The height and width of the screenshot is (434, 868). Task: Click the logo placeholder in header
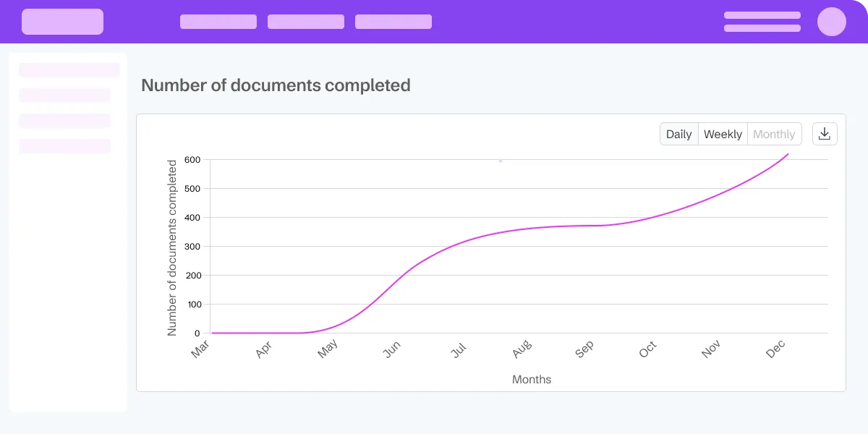62,22
